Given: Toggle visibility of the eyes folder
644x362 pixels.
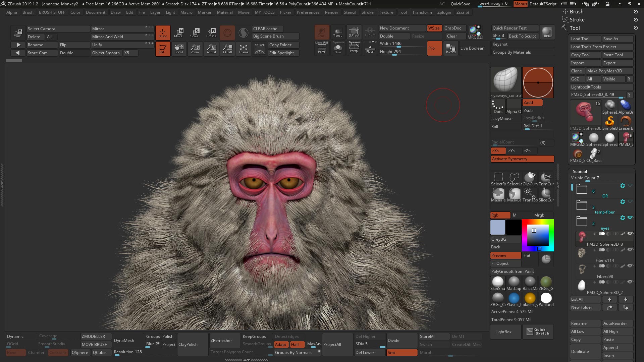Looking at the screenshot, I should [630, 218].
